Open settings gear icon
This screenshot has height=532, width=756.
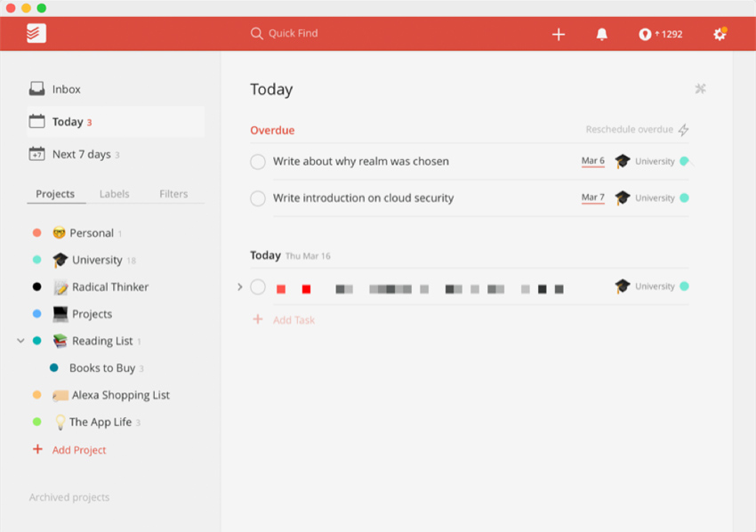tap(720, 34)
